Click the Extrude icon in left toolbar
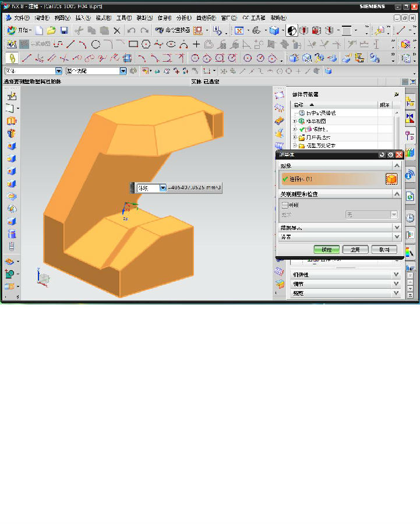 click(11, 121)
